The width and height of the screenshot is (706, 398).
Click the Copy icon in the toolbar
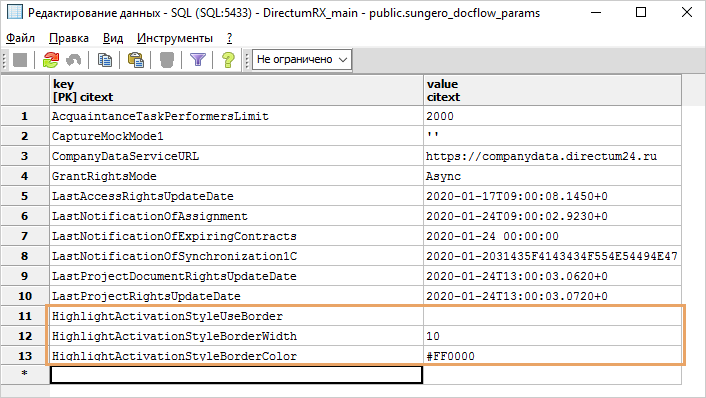[x=105, y=59]
